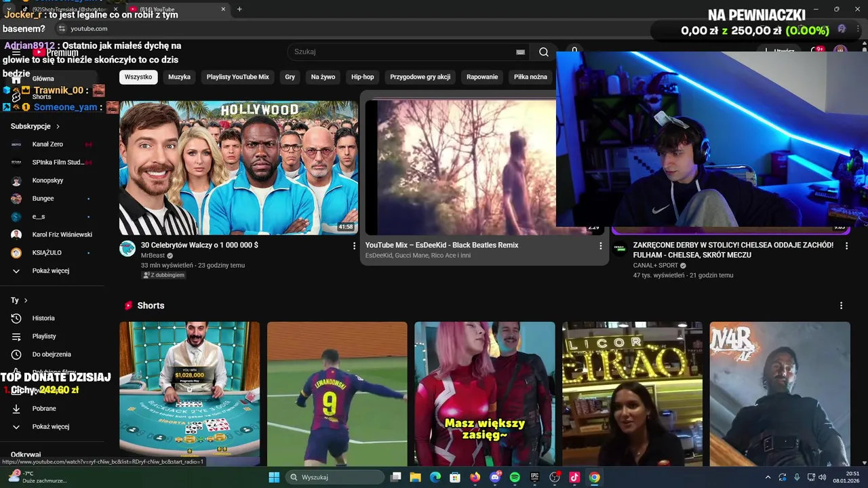Play the MrBeast Hollywood video thumbnail
Viewport: 868px width, 488px height.
click(239, 167)
